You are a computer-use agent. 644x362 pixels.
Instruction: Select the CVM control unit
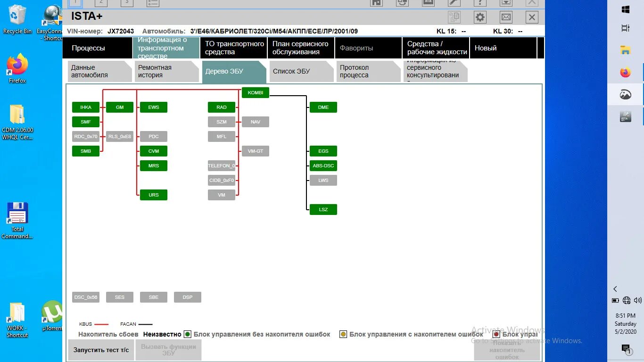[154, 151]
